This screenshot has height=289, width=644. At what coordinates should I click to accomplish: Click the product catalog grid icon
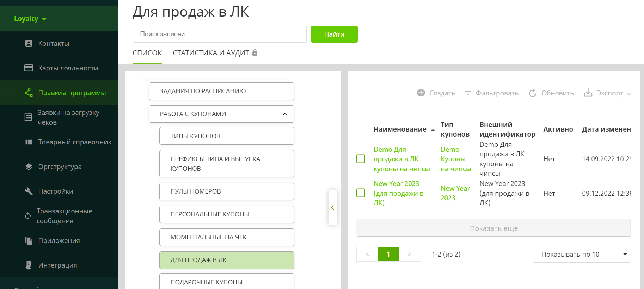tap(29, 142)
